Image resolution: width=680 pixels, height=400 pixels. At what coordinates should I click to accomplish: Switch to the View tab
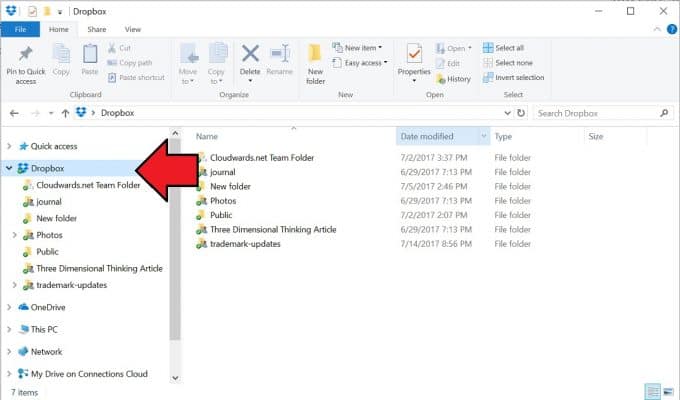pos(133,30)
